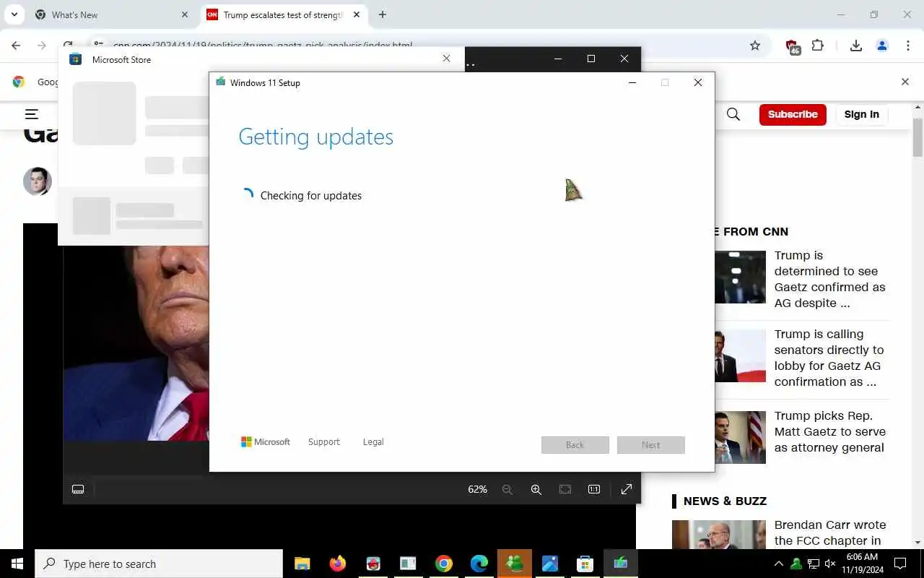Click the Next button in Setup

pyautogui.click(x=651, y=445)
